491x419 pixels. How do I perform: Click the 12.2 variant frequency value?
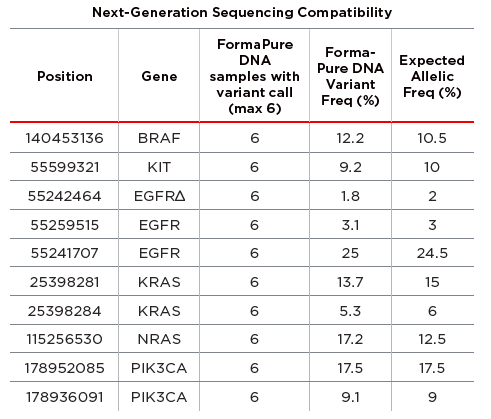[350, 138]
